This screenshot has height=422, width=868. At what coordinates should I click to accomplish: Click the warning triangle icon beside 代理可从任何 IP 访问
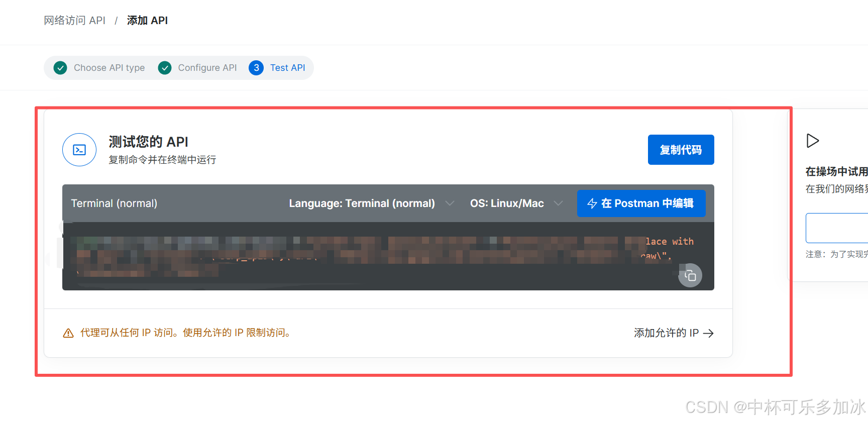[x=68, y=333]
